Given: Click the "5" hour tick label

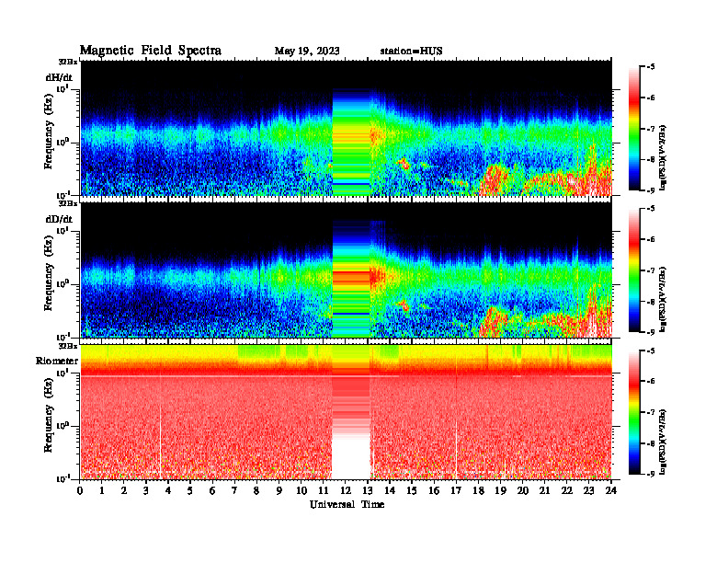Looking at the screenshot, I should click(190, 491).
